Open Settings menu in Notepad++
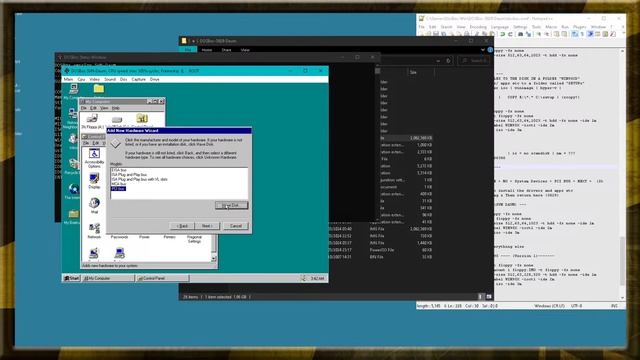Screen dimensions: 640x360 520,27
